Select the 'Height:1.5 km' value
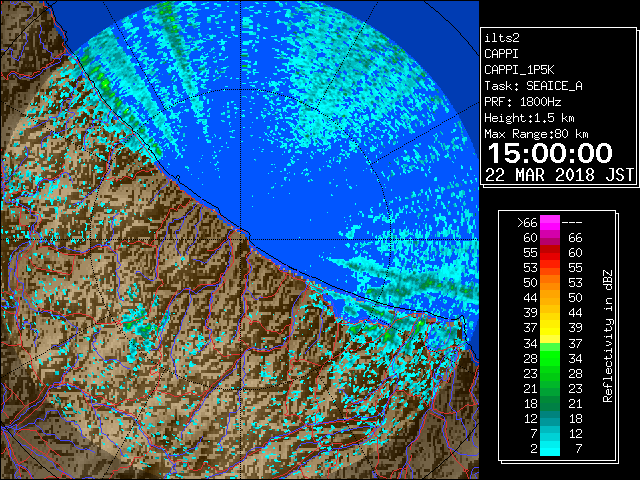This screenshot has height=480, width=640. click(x=529, y=118)
